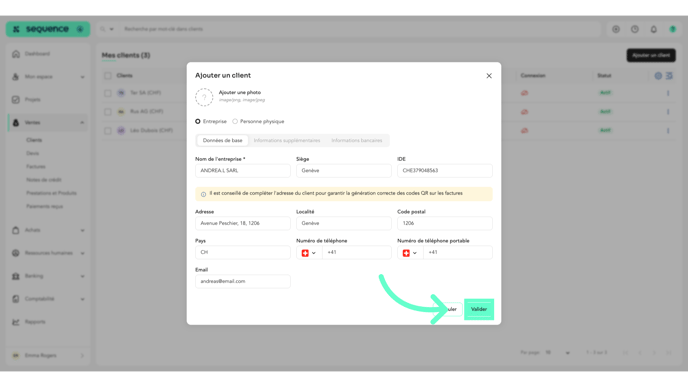Click the Adresse input field
This screenshot has height=387, width=688.
pyautogui.click(x=243, y=223)
